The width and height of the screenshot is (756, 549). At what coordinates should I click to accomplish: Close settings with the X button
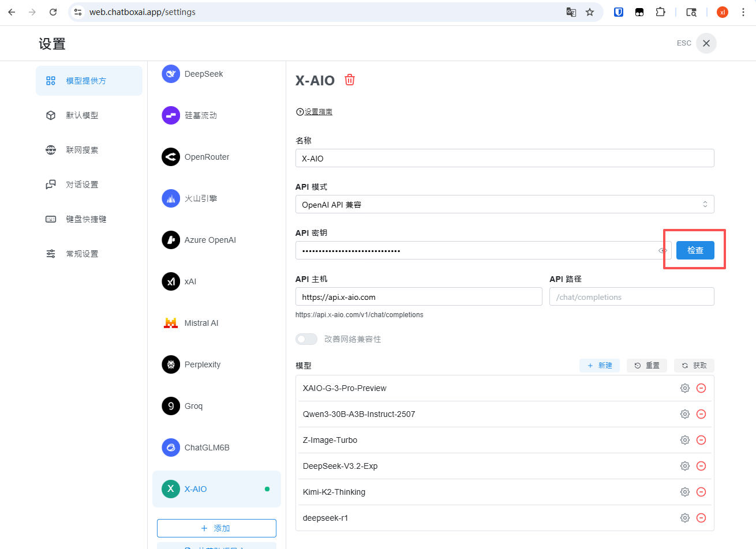coord(706,43)
